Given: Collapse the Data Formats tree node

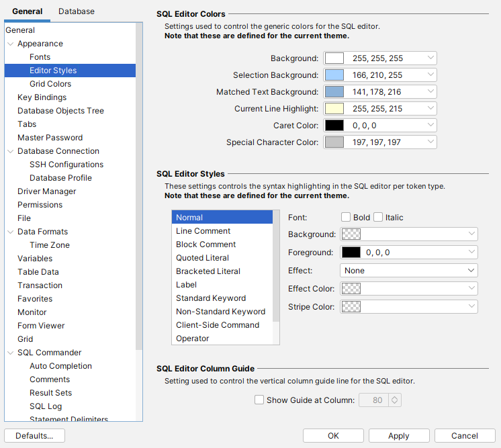Looking at the screenshot, I should (x=10, y=232).
